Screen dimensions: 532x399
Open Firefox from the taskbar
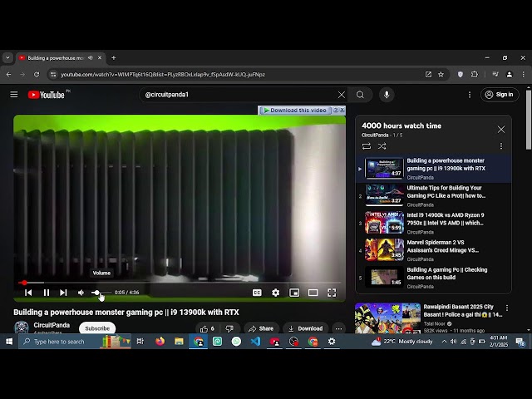tap(160, 342)
